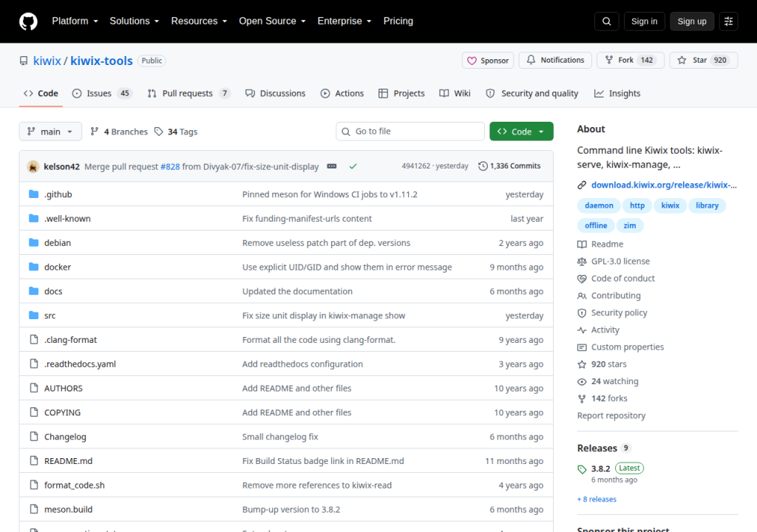Open the src folder
This screenshot has width=757, height=532.
tap(50, 316)
